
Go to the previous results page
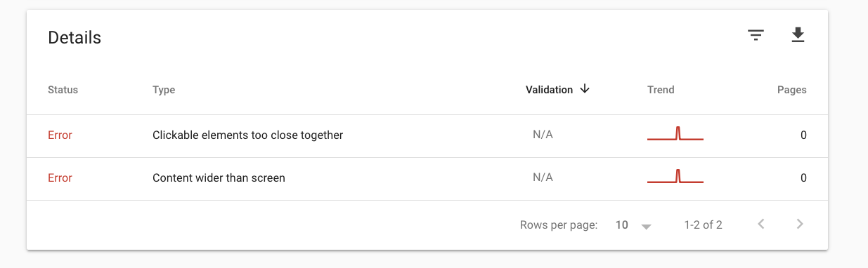pyautogui.click(x=761, y=225)
